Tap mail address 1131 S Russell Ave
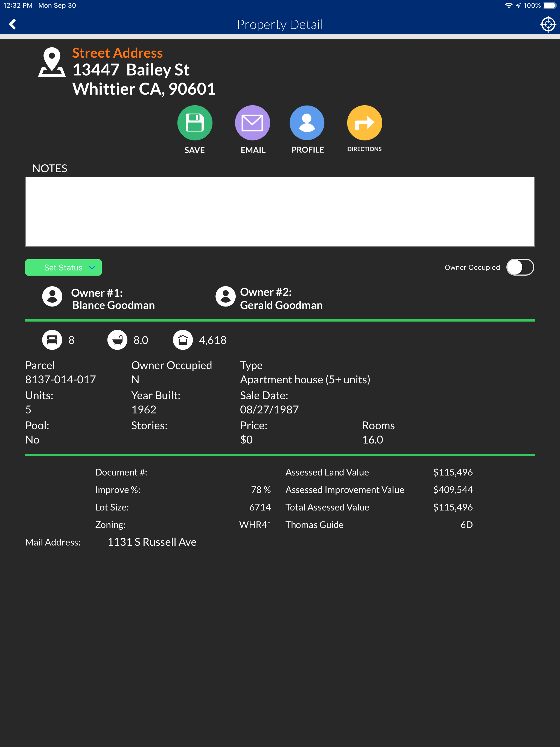Image resolution: width=560 pixels, height=747 pixels. (x=152, y=542)
